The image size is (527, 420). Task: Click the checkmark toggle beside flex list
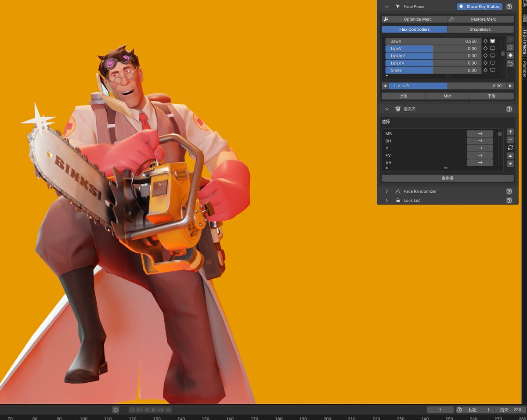click(510, 39)
